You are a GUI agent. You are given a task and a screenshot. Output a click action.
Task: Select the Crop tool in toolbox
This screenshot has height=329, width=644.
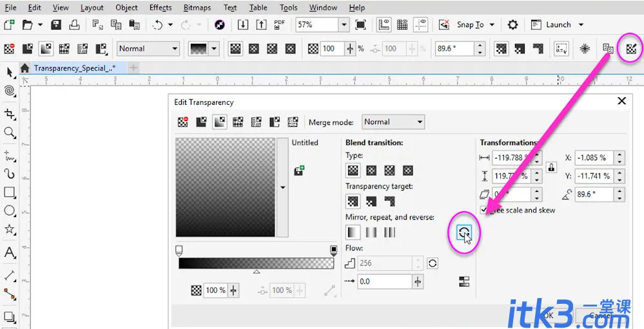[x=10, y=113]
